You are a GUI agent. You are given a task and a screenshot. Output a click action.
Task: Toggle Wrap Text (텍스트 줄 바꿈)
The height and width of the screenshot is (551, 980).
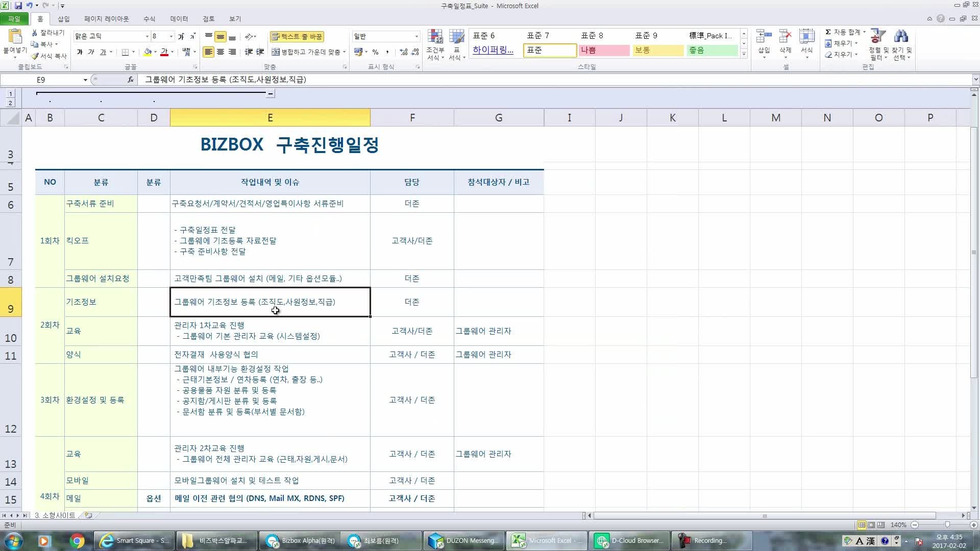point(297,37)
